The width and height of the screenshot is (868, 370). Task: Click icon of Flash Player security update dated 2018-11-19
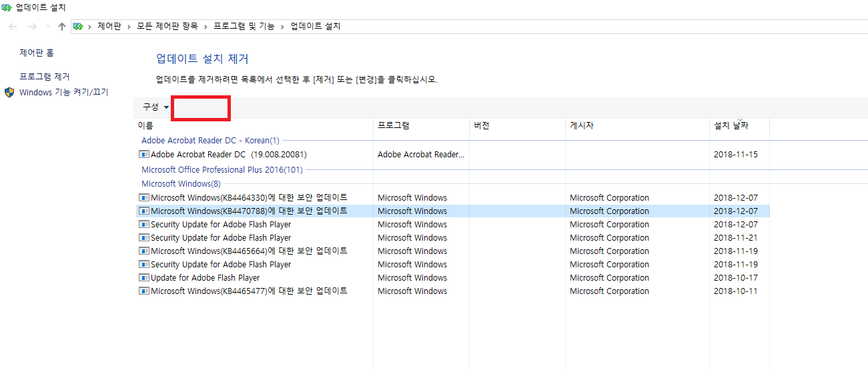click(144, 265)
